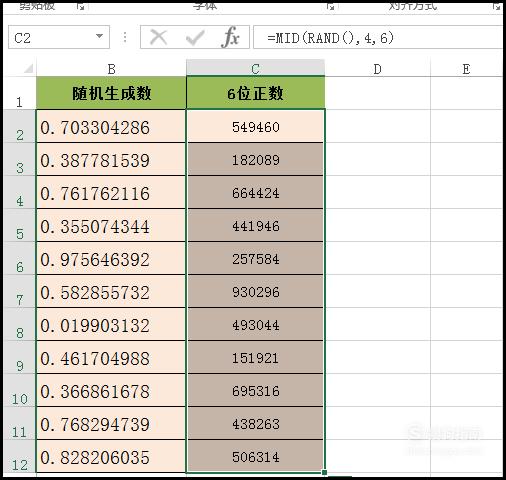This screenshot has width=506, height=480.
Task: Open the clipboard group dialog launcher
Action: pyautogui.click(x=80, y=6)
